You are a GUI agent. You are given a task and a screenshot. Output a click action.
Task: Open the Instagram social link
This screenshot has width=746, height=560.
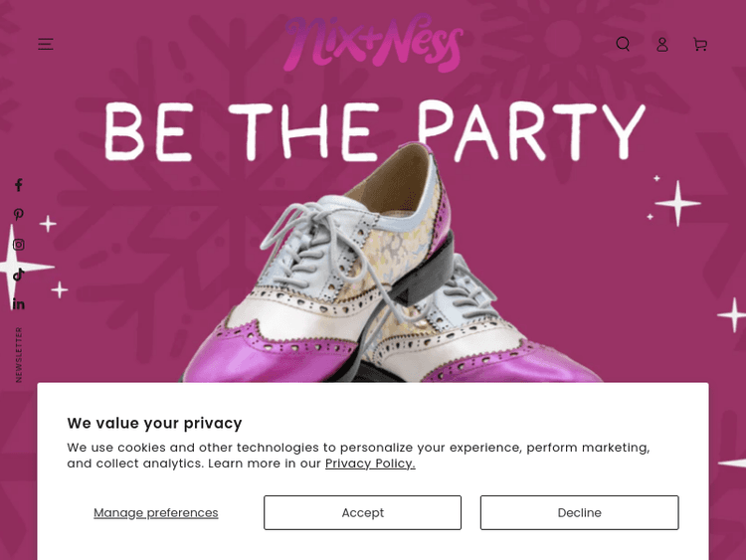18,245
